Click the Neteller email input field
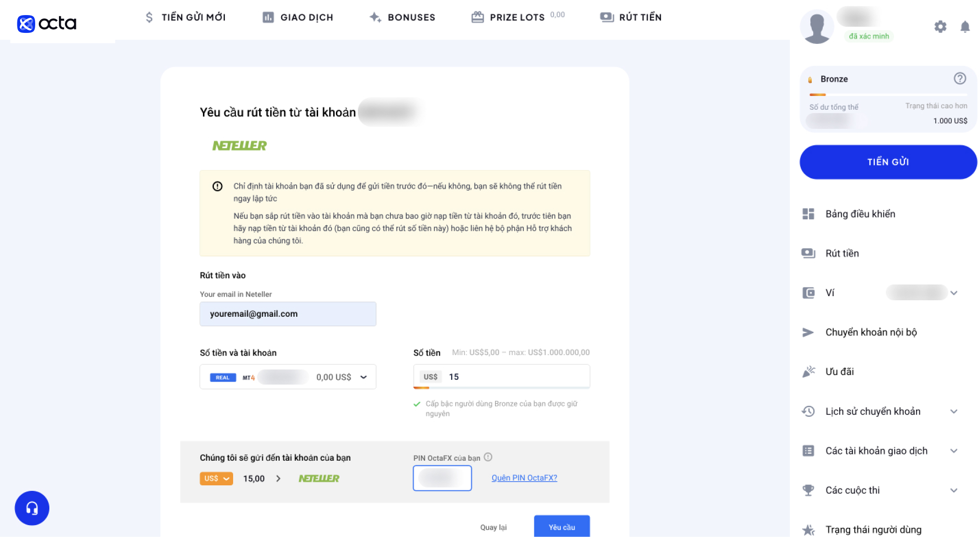This screenshot has width=980, height=537. [288, 314]
